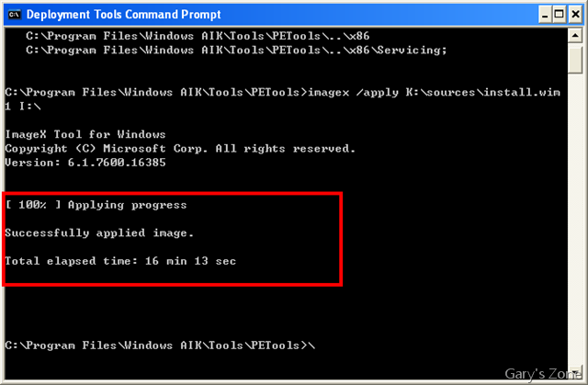Click the scrollbar down arrow at the bottom
588x385 pixels.
[x=574, y=373]
